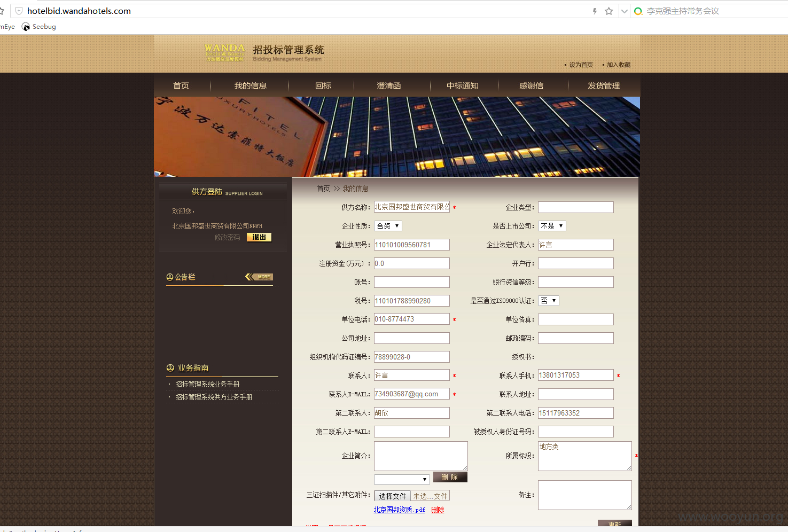Click the 联系人手机 input field

[x=576, y=375]
